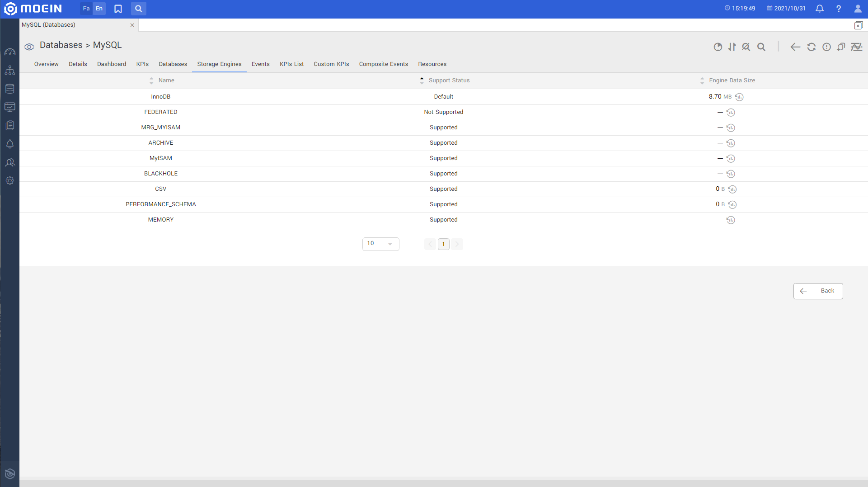This screenshot has height=487, width=868.
Task: Open the KPIs List tab
Action: pyautogui.click(x=291, y=64)
